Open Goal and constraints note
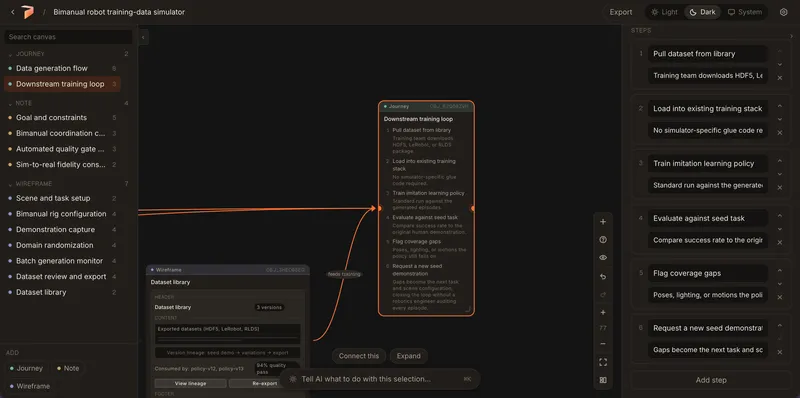Viewport: 800px width, 398px height. [x=63, y=118]
